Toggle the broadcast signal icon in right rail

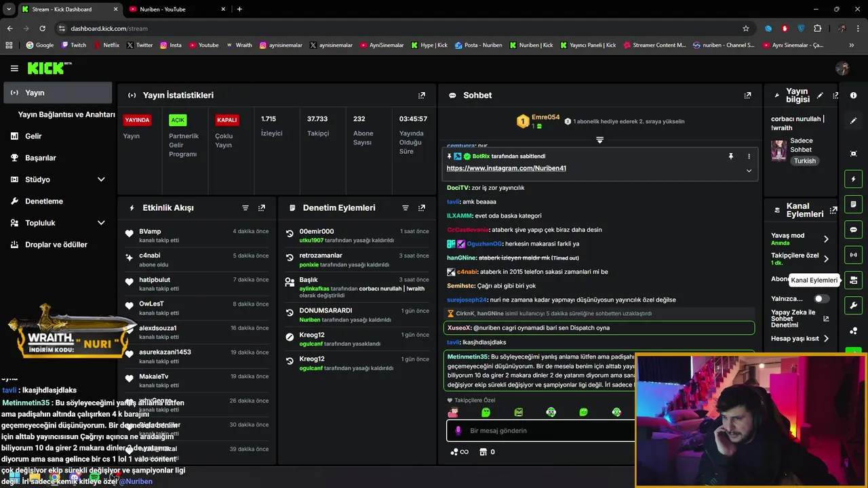(853, 255)
